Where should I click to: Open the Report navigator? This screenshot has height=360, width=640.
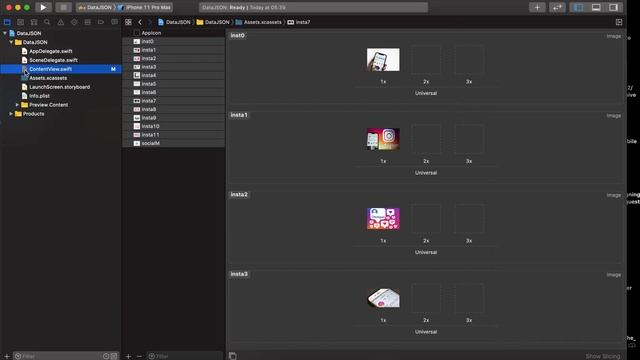coord(114,22)
